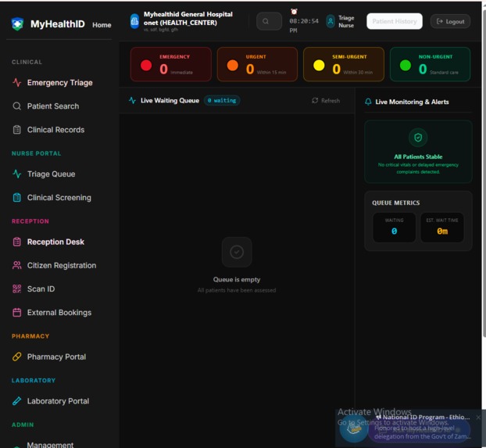Click the hospital building icon in header
The height and width of the screenshot is (448, 486).
click(134, 21)
